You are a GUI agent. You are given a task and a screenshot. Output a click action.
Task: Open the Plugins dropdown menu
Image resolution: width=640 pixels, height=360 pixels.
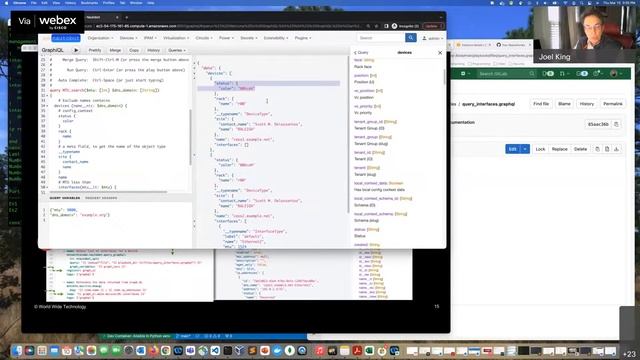(303, 38)
